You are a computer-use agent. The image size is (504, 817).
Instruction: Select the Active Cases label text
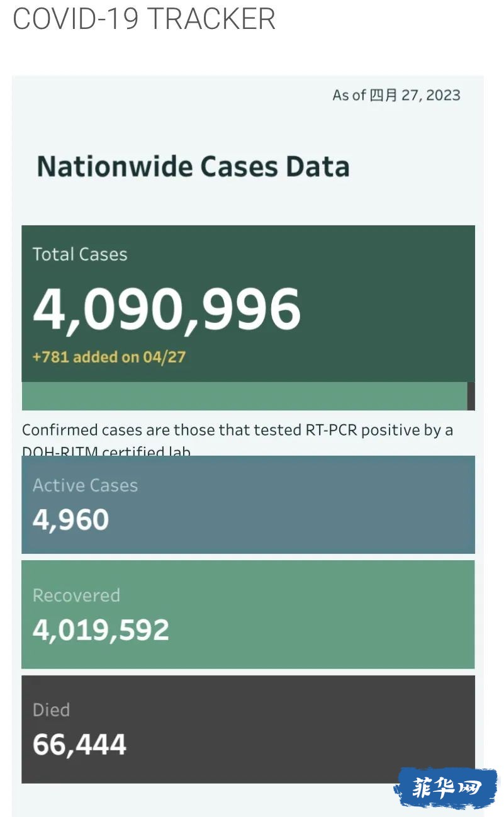(85, 485)
